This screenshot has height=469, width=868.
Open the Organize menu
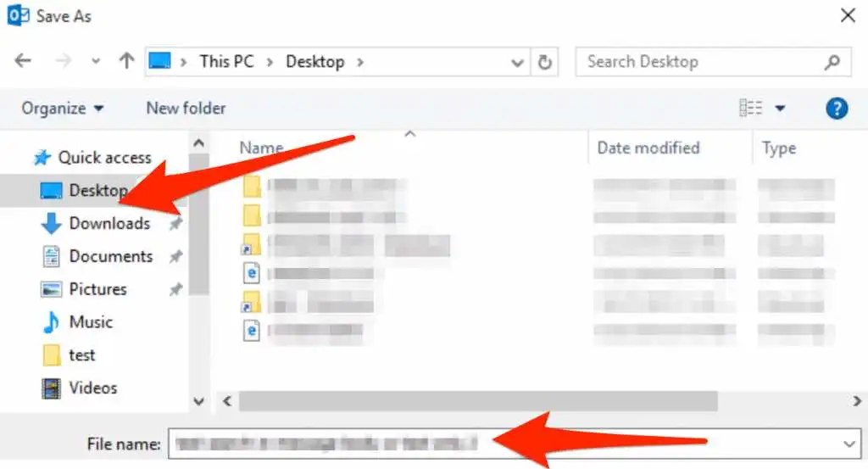[x=63, y=108]
